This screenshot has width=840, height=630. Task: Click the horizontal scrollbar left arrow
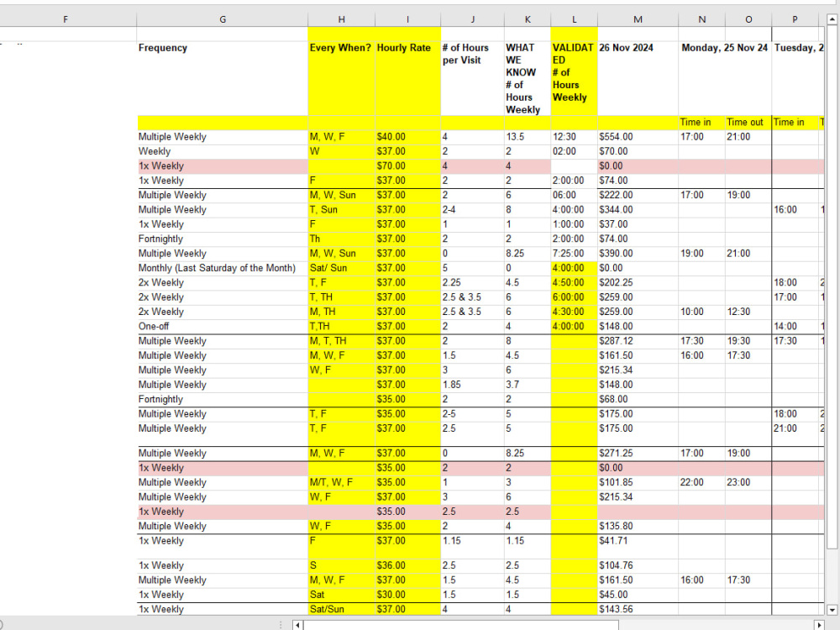pyautogui.click(x=298, y=625)
